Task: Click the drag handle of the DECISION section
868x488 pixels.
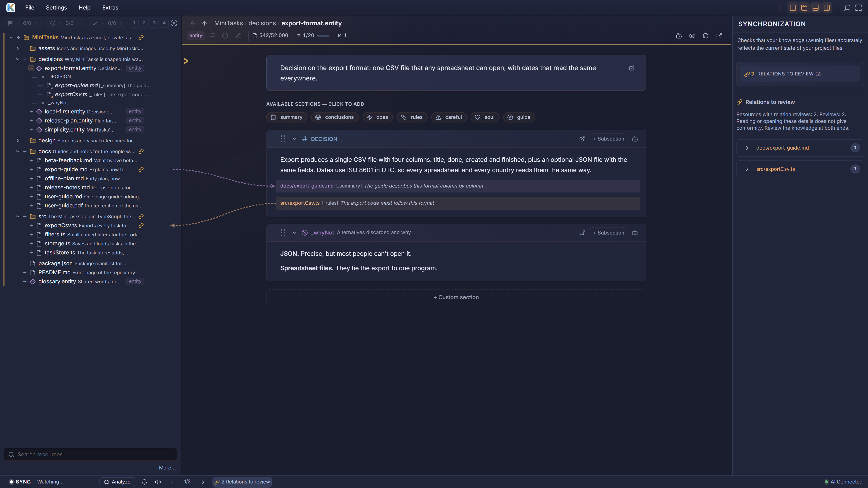Action: (283, 139)
